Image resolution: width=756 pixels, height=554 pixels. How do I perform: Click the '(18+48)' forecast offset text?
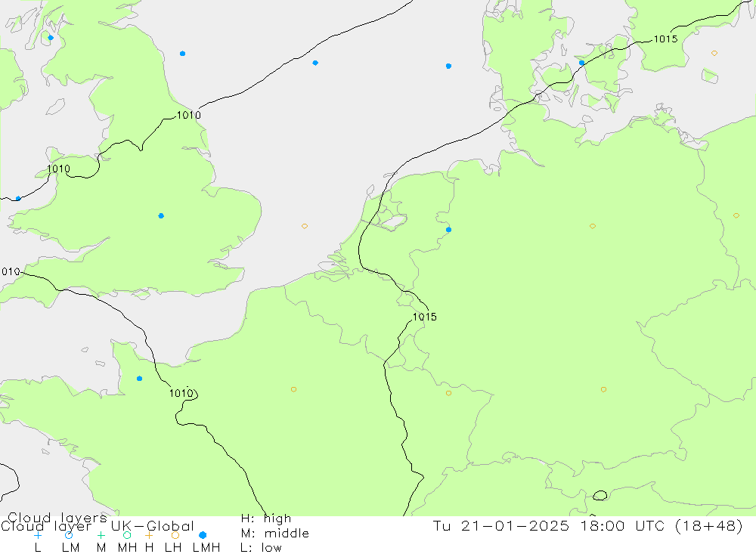[x=709, y=525]
